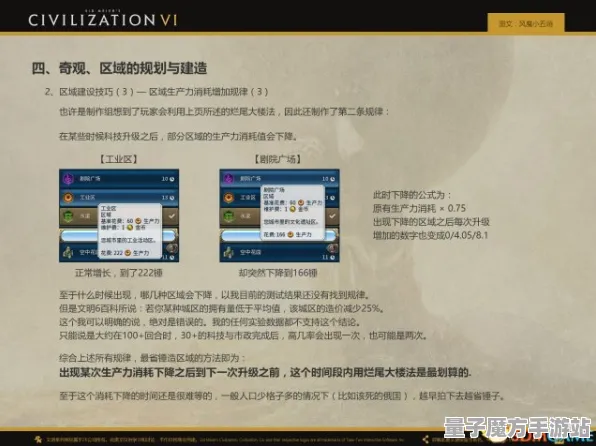Click the Hanging Gardens icon in the 【工业区】 panel

pyautogui.click(x=68, y=252)
